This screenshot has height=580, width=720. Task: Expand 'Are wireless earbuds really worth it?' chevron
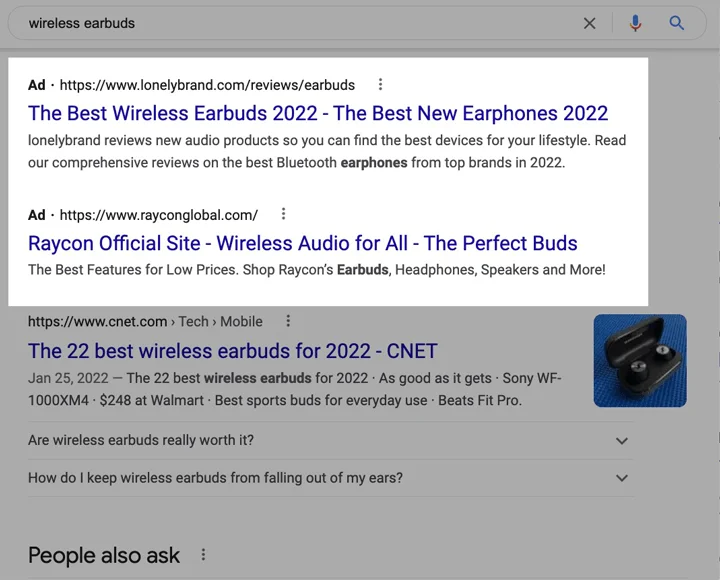tap(622, 441)
